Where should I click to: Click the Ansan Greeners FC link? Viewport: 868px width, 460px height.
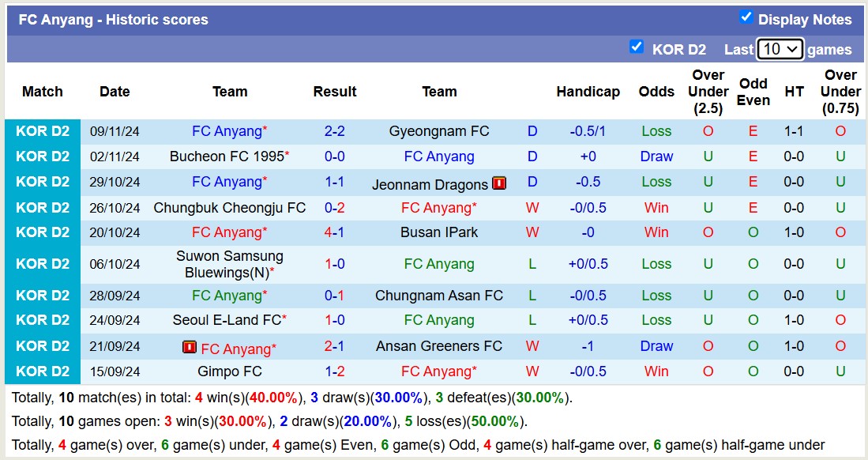point(439,346)
